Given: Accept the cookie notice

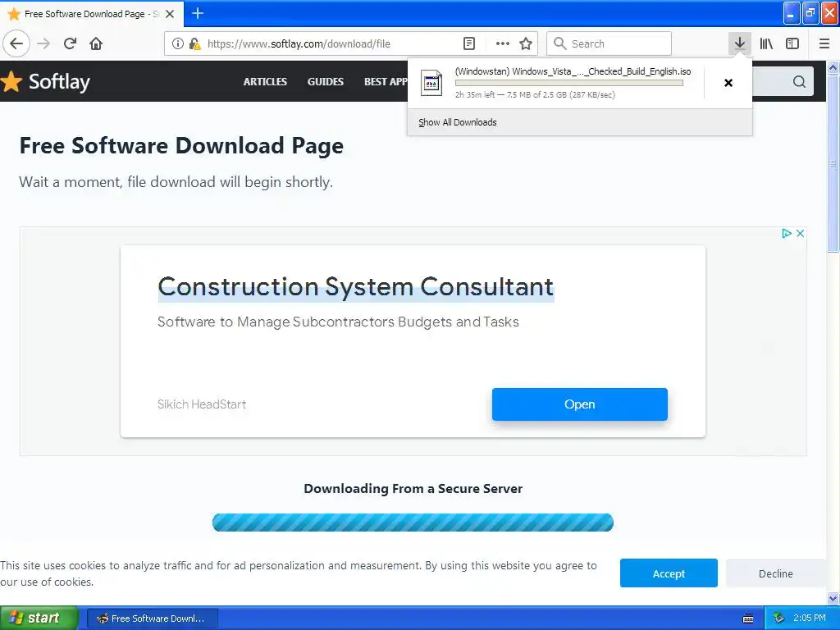Looking at the screenshot, I should pos(669,573).
